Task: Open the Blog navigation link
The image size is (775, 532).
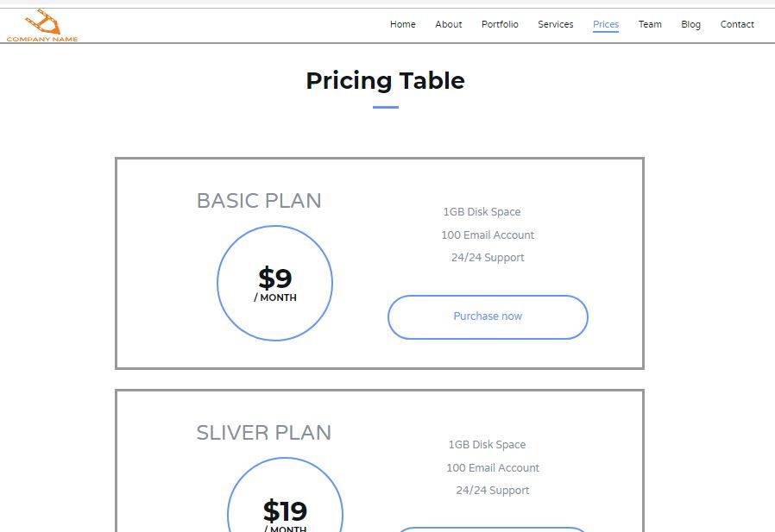Action: click(690, 24)
